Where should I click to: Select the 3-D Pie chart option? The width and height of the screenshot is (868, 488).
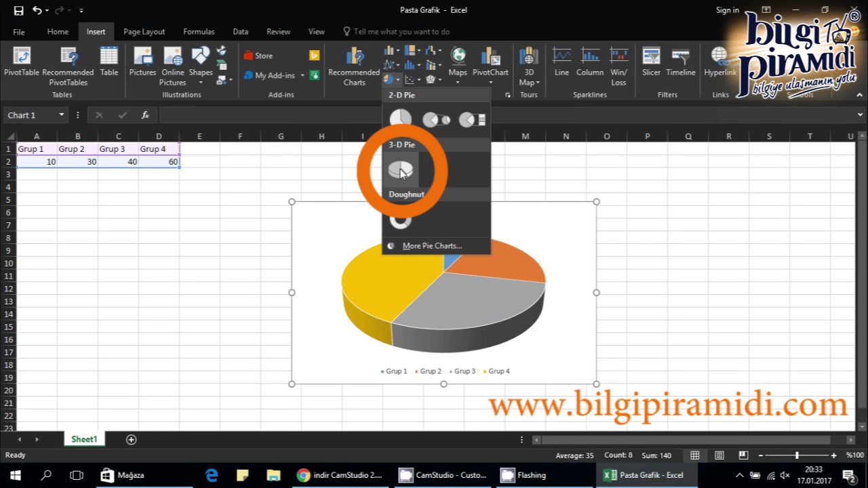[x=401, y=170]
